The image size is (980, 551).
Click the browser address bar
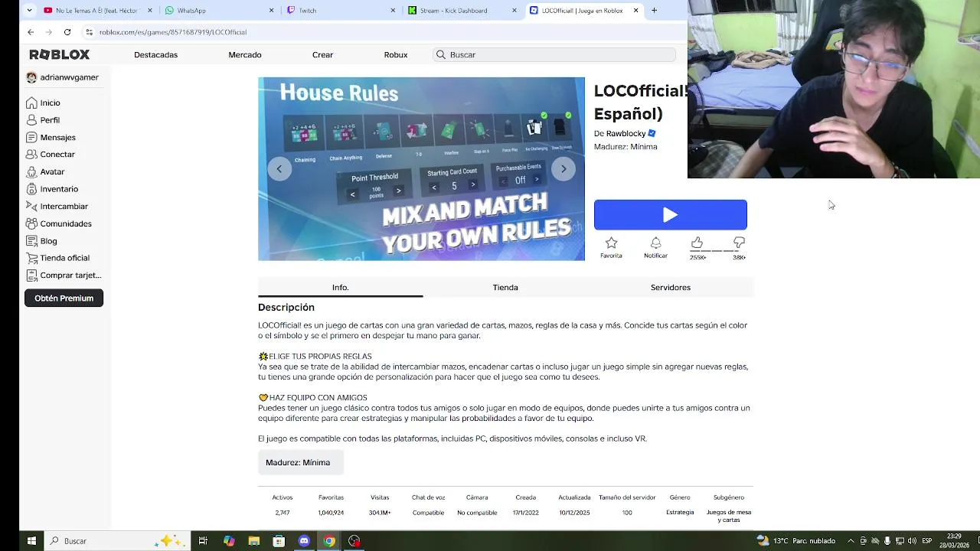pyautogui.click(x=383, y=32)
